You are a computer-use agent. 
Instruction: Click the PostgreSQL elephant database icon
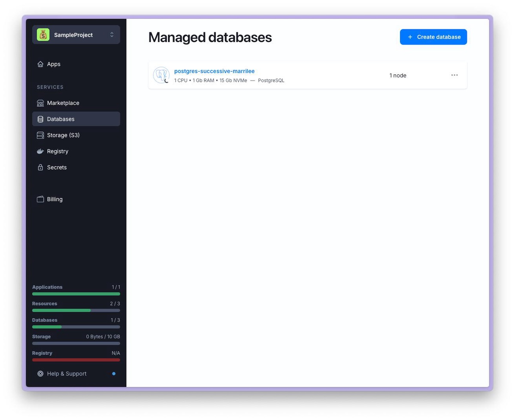(x=161, y=75)
